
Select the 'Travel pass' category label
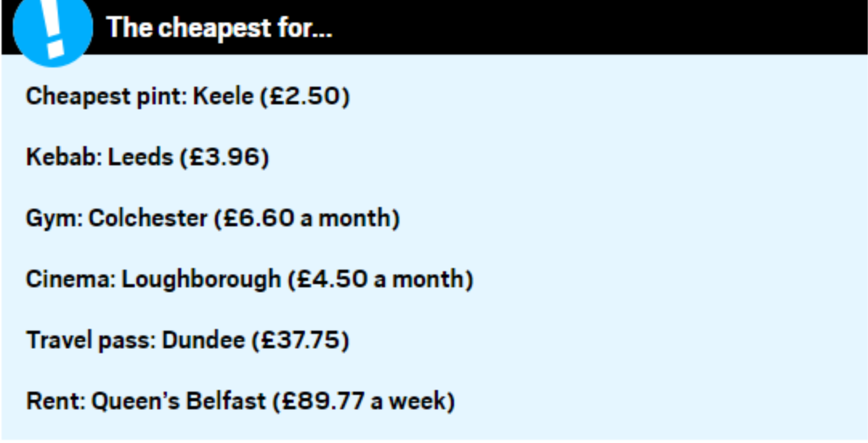pyautogui.click(x=90, y=340)
